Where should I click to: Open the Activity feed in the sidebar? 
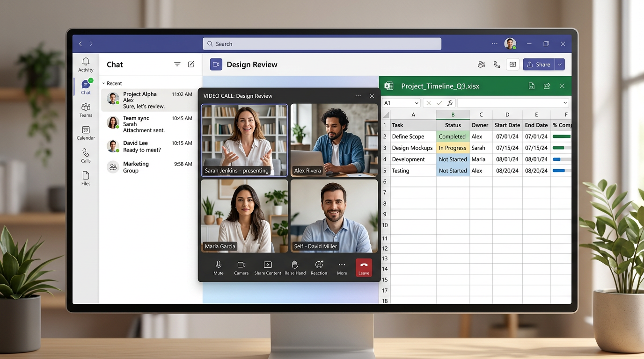coord(86,65)
